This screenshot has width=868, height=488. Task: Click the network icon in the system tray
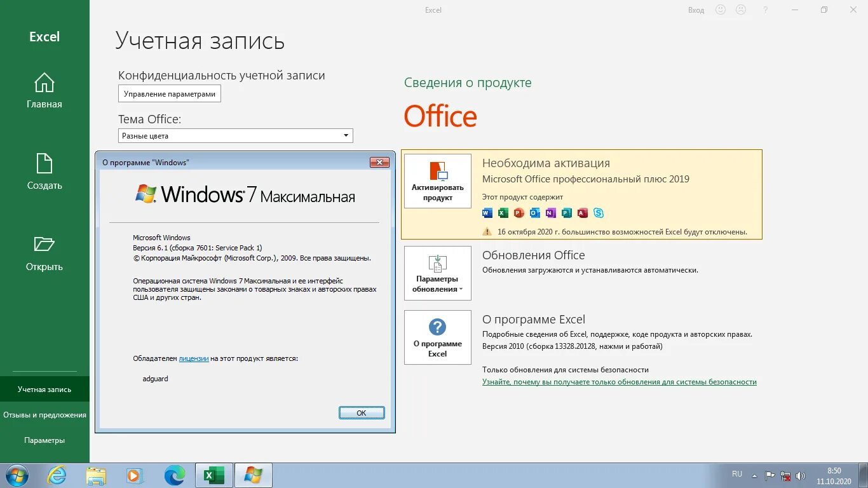click(x=785, y=475)
